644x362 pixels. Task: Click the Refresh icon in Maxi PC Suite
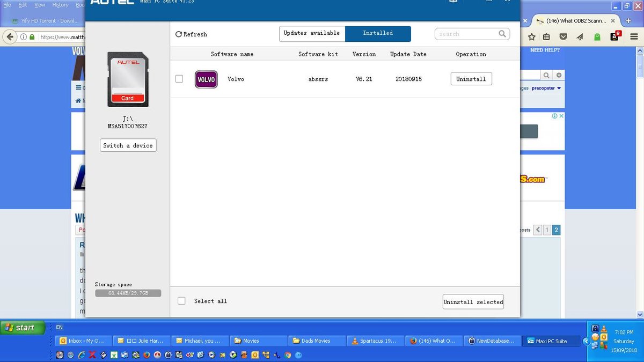click(179, 34)
